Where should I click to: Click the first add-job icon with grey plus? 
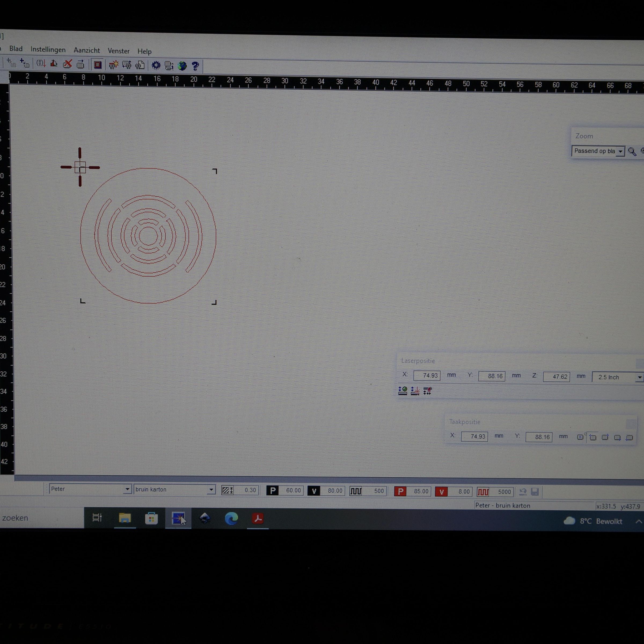coord(11,63)
